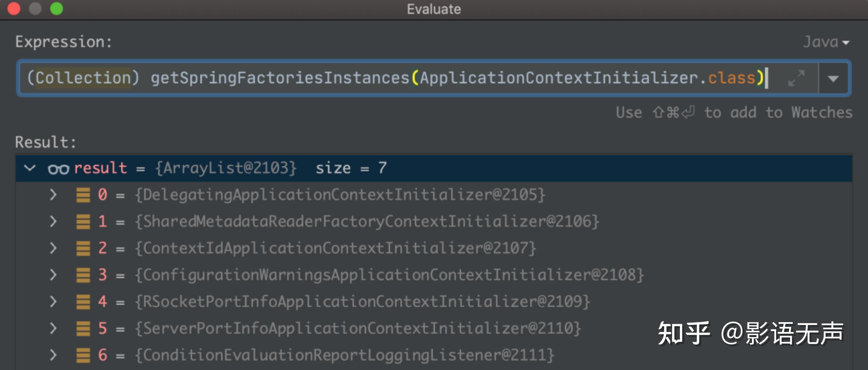Click the object icon of element 4

(x=83, y=302)
